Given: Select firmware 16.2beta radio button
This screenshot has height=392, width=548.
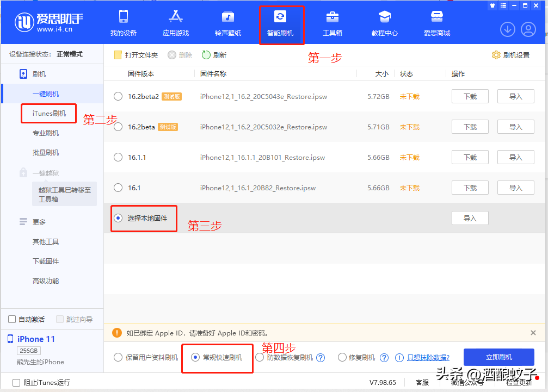Looking at the screenshot, I should coord(118,127).
